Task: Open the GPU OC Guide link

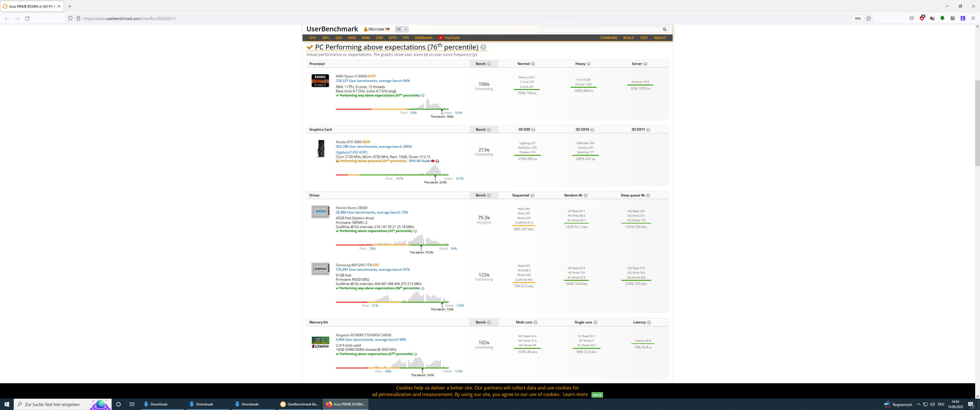Action: (420, 161)
